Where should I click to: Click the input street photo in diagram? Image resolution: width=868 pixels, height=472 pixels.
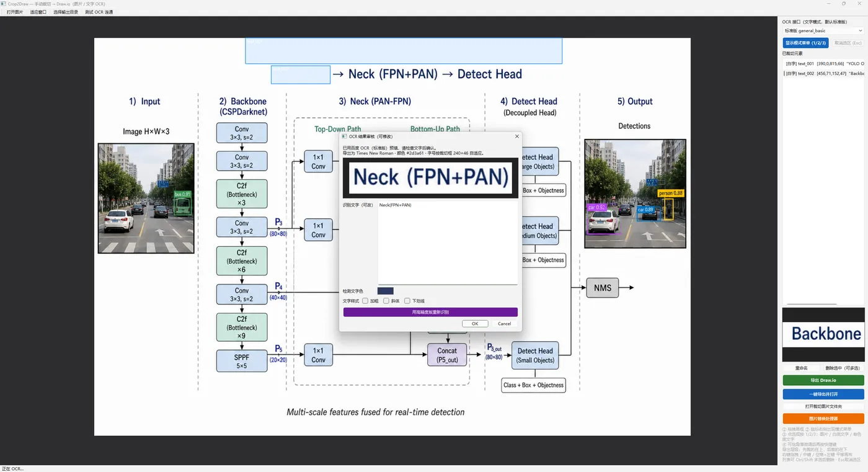pos(146,198)
